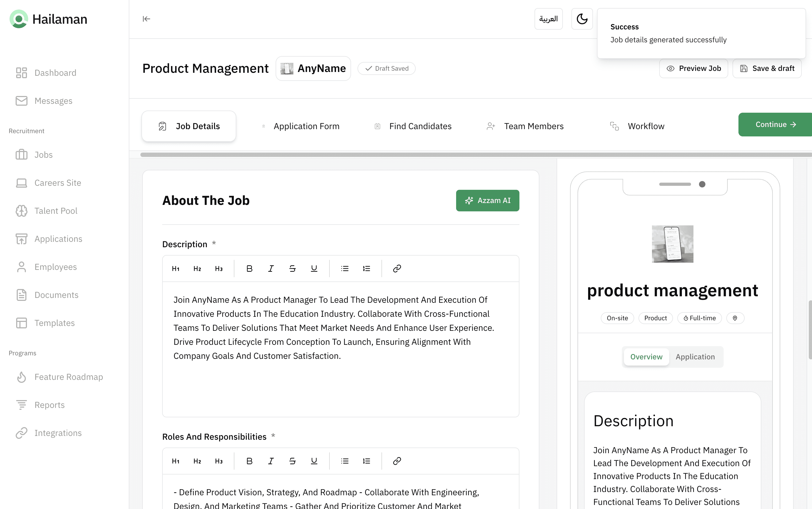Open the Preview Job eye button
The image size is (812, 509).
coord(694,68)
